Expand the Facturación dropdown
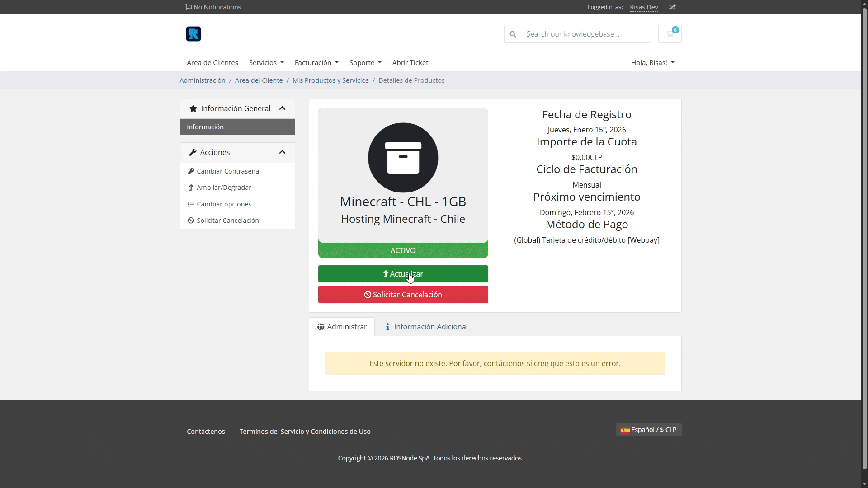Screen dimensions: 868x488 click(x=316, y=63)
